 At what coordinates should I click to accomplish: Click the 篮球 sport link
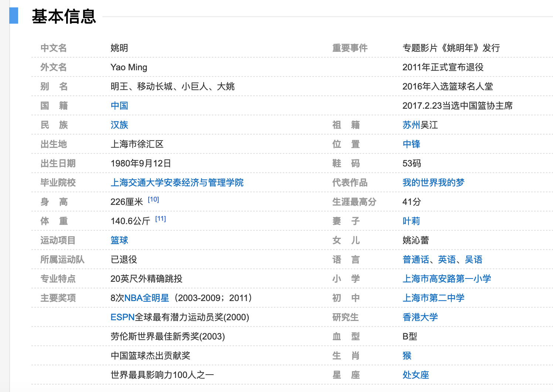pyautogui.click(x=119, y=240)
